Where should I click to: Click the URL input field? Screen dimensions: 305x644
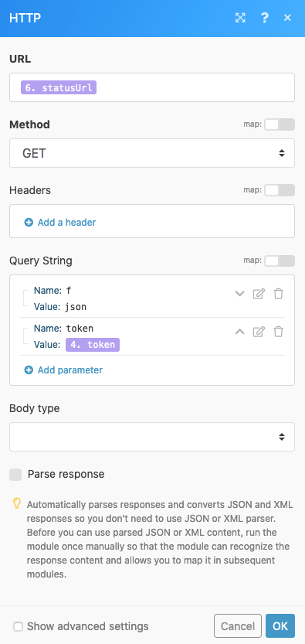click(152, 87)
